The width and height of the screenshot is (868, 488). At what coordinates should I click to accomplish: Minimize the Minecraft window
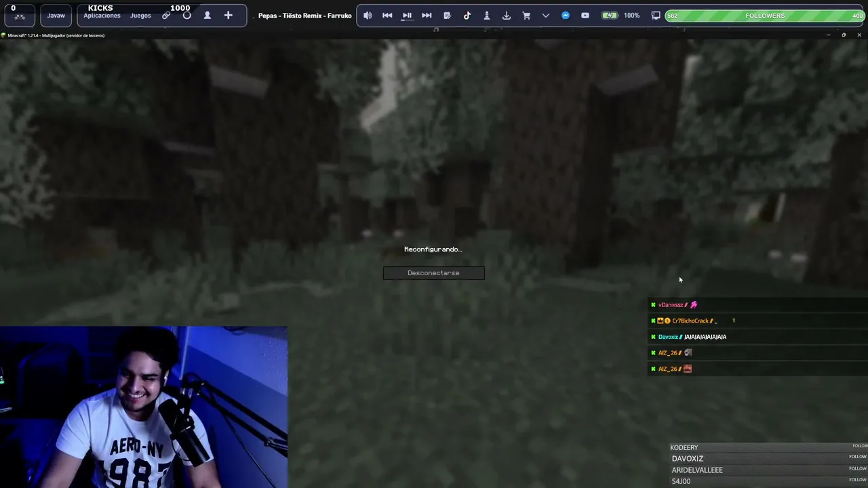pos(828,35)
